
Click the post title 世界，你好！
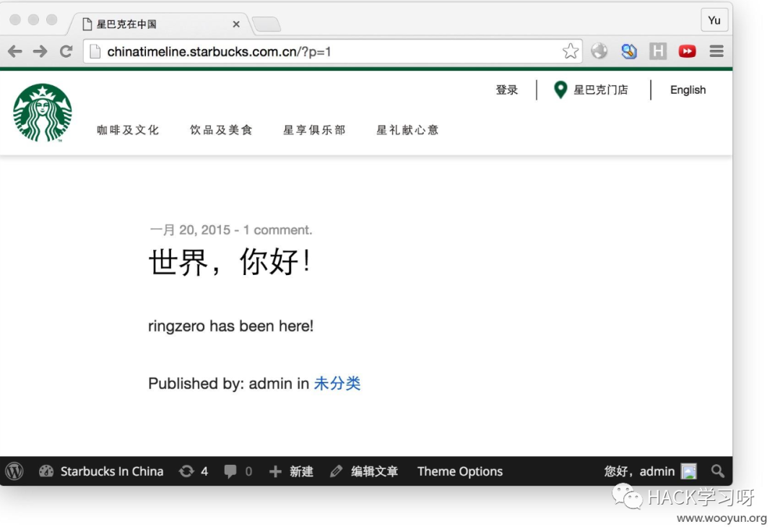(230, 261)
